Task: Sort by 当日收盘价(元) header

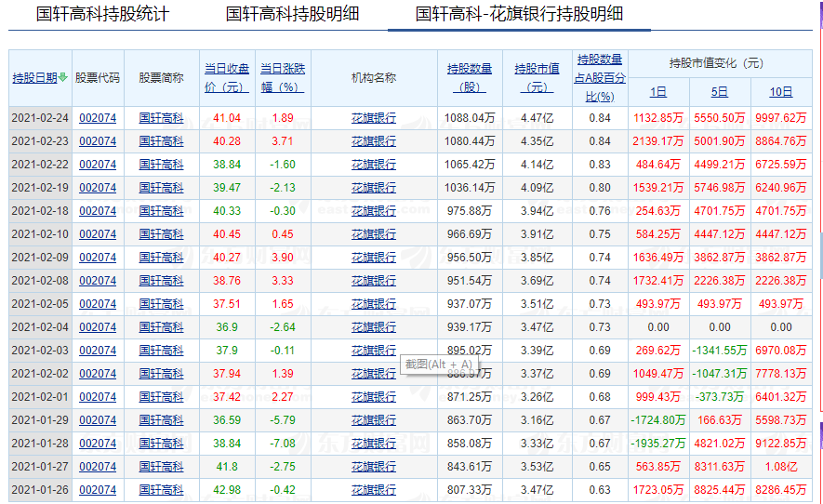Action: coord(227,78)
